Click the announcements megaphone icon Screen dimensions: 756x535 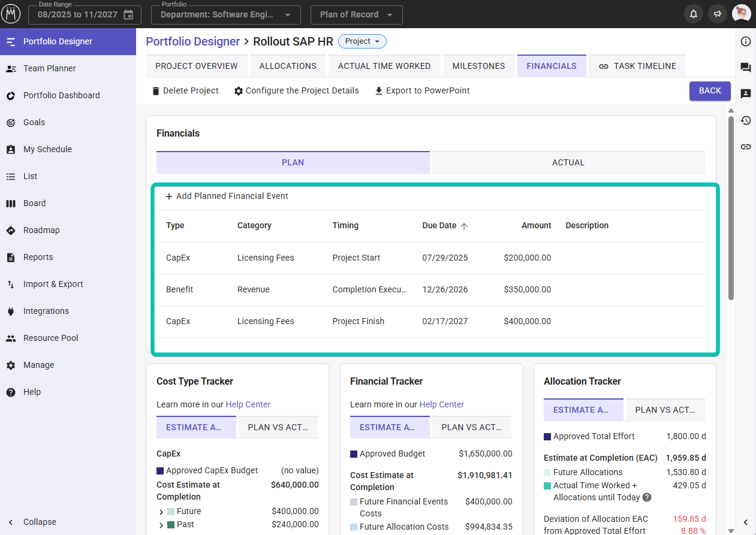point(717,14)
